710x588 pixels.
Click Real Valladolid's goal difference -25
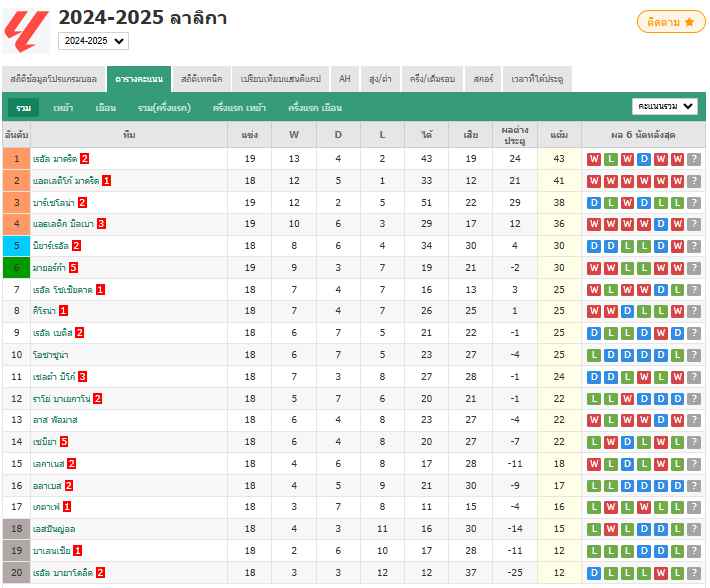pos(515,573)
